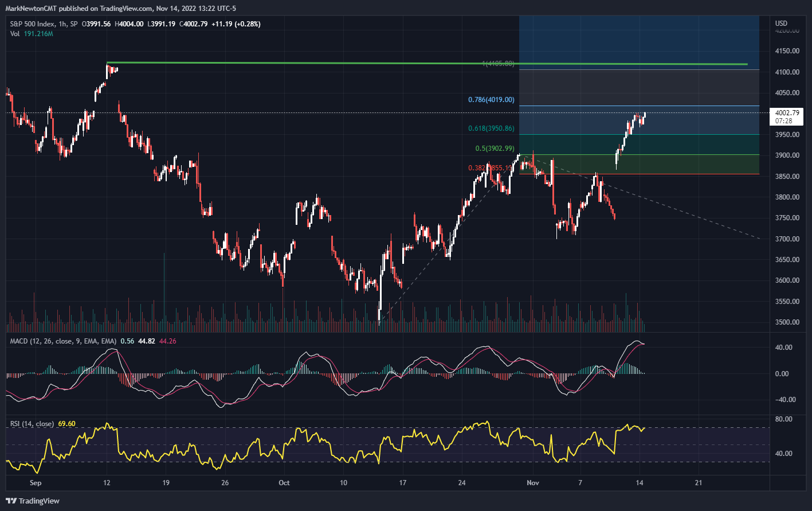Click the Nov label on the time axis
Image resolution: width=812 pixels, height=511 pixels.
click(533, 483)
